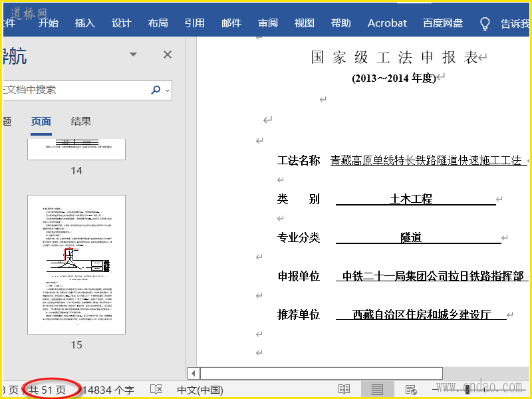Switch to Read Mode view icon

click(x=344, y=390)
